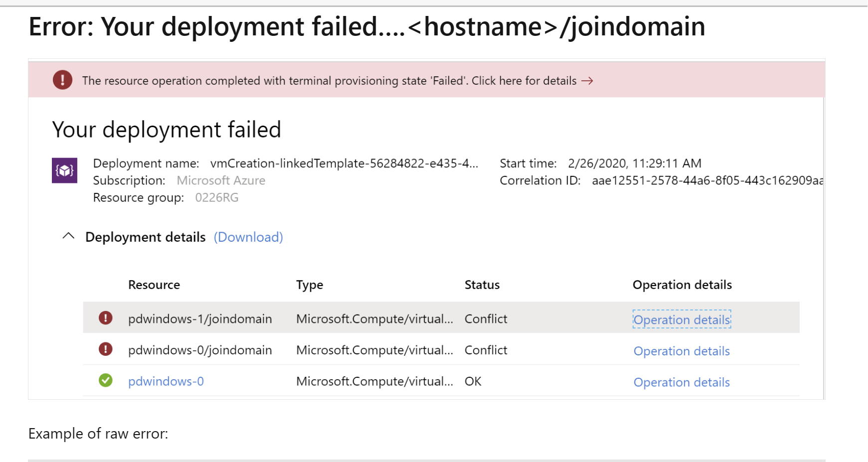Image resolution: width=868 pixels, height=462 pixels.
Task: Click the Microsoft Azure subscription name
Action: click(221, 180)
